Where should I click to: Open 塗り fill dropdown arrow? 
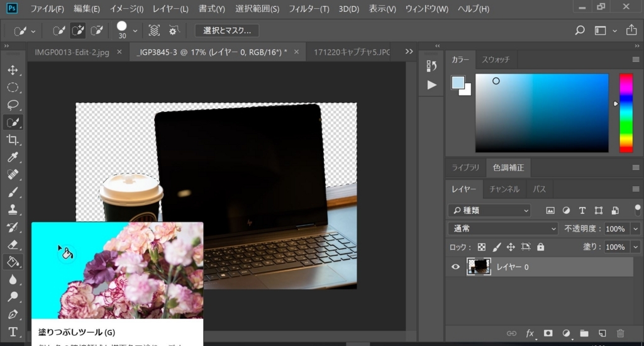pyautogui.click(x=635, y=247)
